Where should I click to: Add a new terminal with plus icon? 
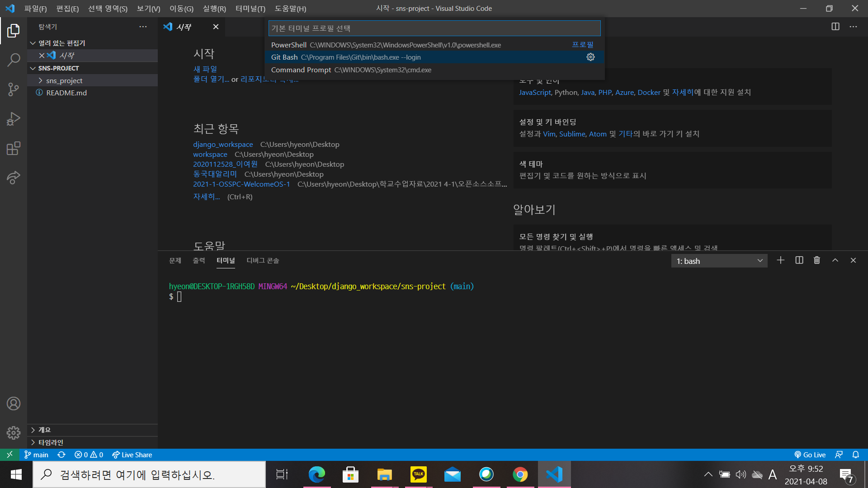tap(780, 260)
